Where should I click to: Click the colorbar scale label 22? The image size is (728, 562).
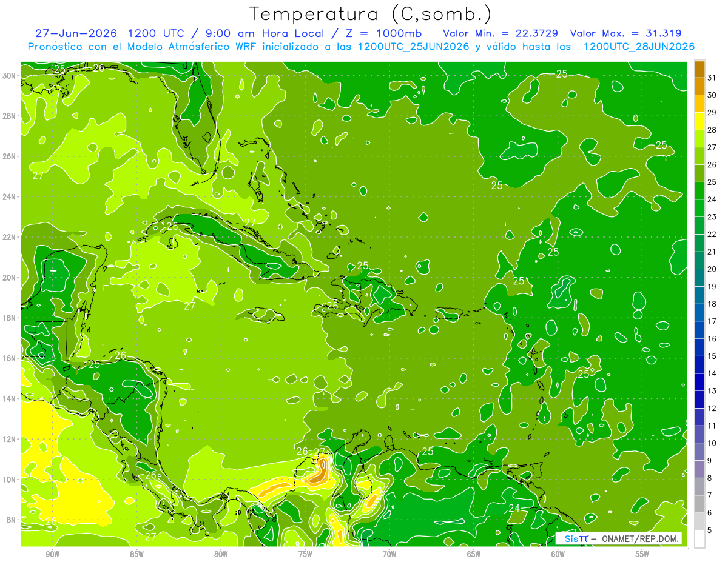[712, 235]
